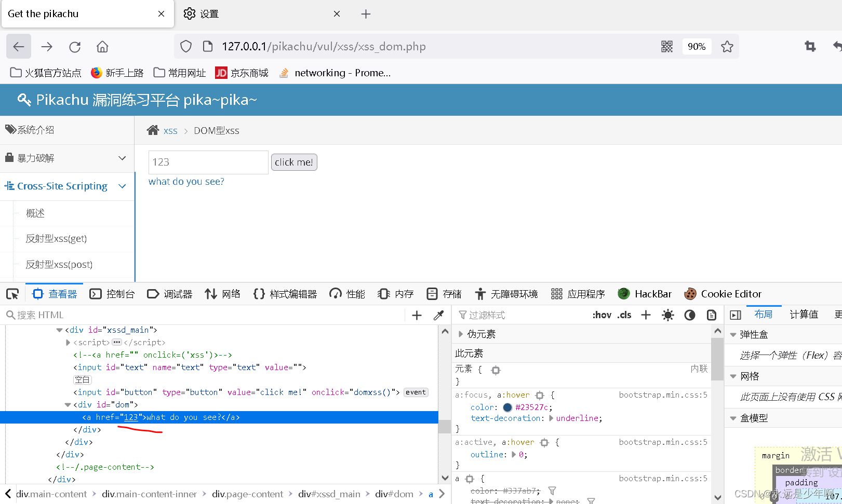Focus the text input containing 123

point(208,162)
